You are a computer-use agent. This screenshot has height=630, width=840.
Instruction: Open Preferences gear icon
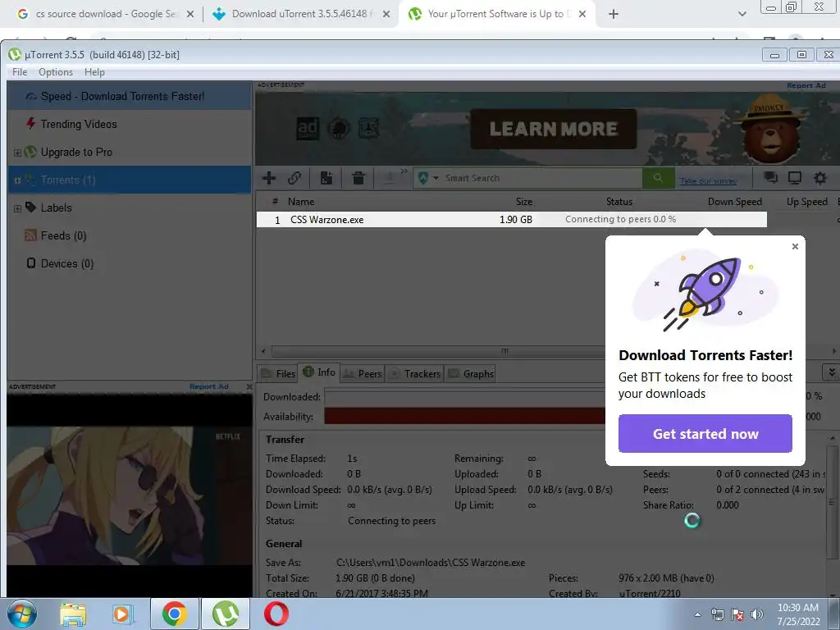click(820, 178)
